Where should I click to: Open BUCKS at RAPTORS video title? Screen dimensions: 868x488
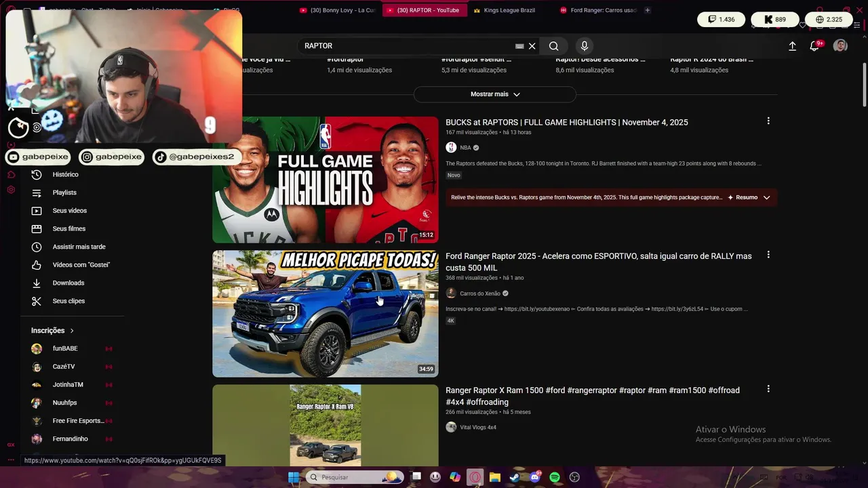tap(567, 123)
